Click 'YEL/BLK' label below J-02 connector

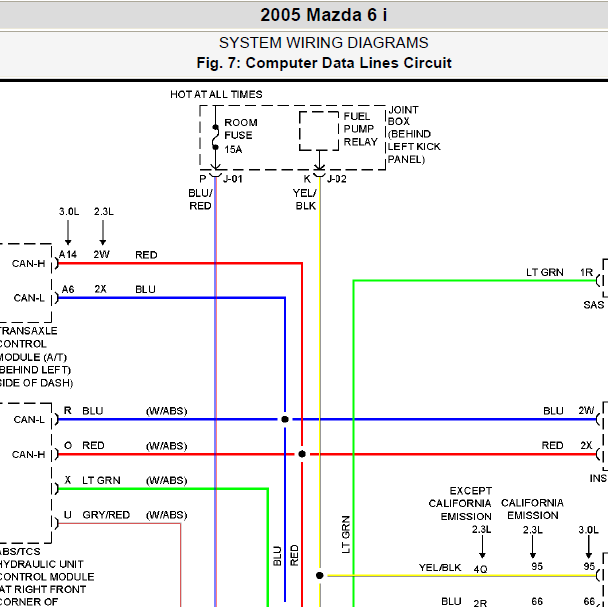305,199
